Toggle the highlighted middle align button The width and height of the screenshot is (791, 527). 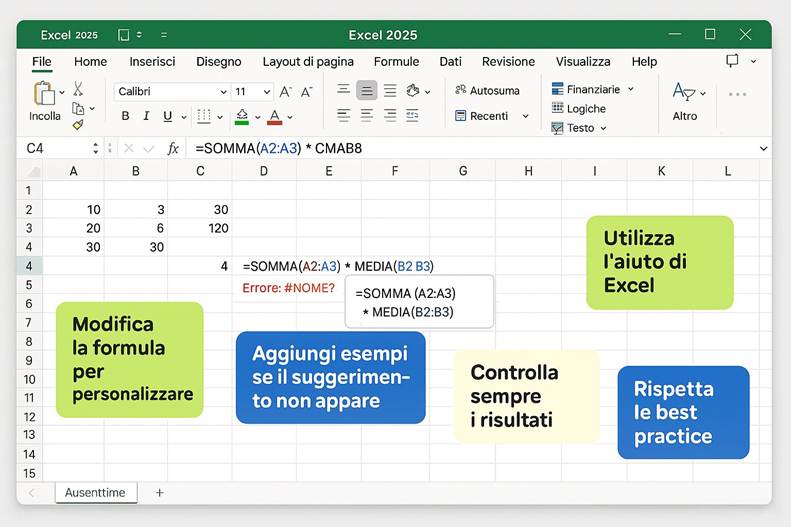coord(367,90)
